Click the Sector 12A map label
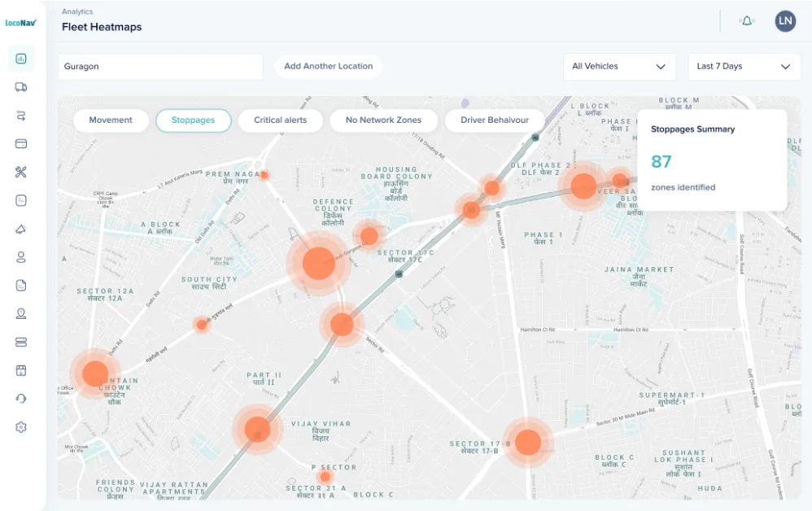812x511 pixels. [105, 295]
